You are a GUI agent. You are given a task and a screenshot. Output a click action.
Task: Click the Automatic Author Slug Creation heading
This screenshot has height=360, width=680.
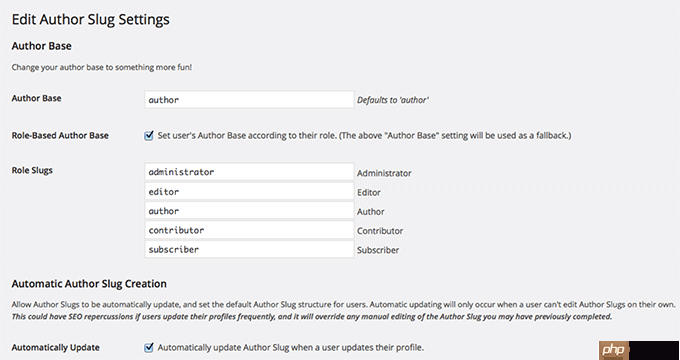click(x=89, y=284)
